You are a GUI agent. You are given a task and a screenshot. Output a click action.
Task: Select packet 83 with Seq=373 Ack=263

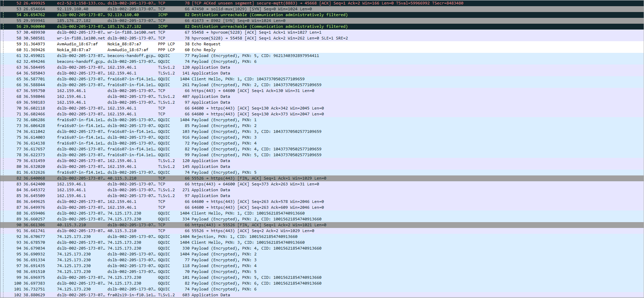coord(322,184)
